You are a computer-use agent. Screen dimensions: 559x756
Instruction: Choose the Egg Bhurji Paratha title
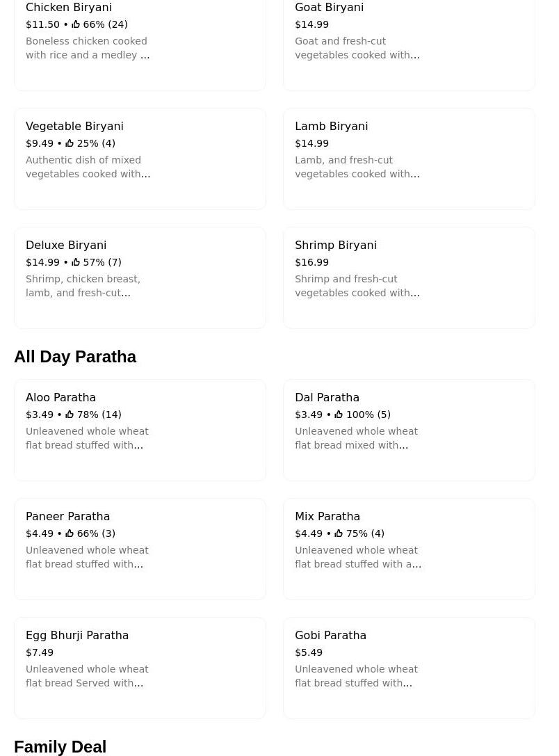(77, 636)
